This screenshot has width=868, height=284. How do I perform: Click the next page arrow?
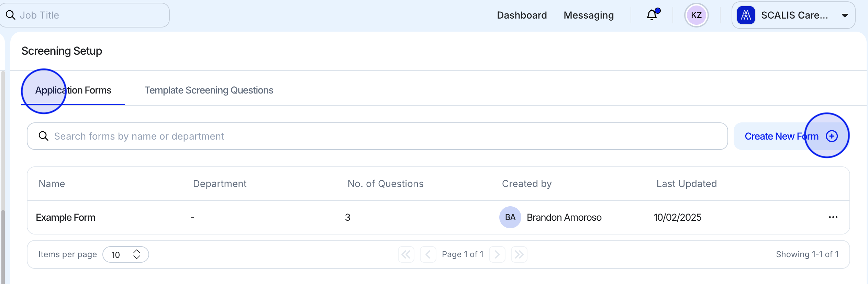pos(497,254)
